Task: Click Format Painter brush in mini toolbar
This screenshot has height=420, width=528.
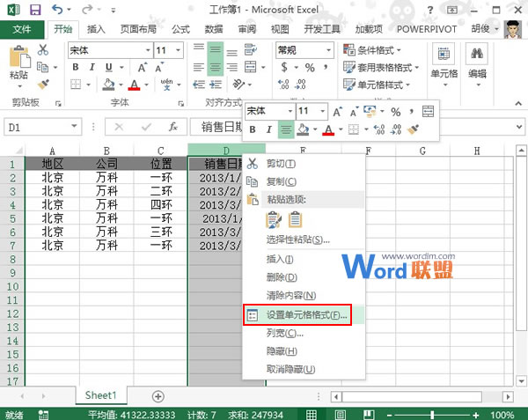Action: click(x=413, y=129)
